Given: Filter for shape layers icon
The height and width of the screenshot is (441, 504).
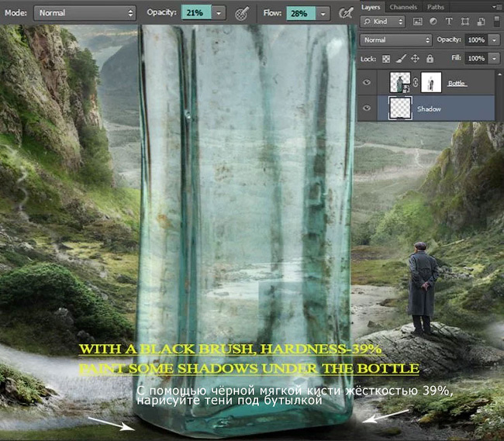Looking at the screenshot, I should pos(464,22).
